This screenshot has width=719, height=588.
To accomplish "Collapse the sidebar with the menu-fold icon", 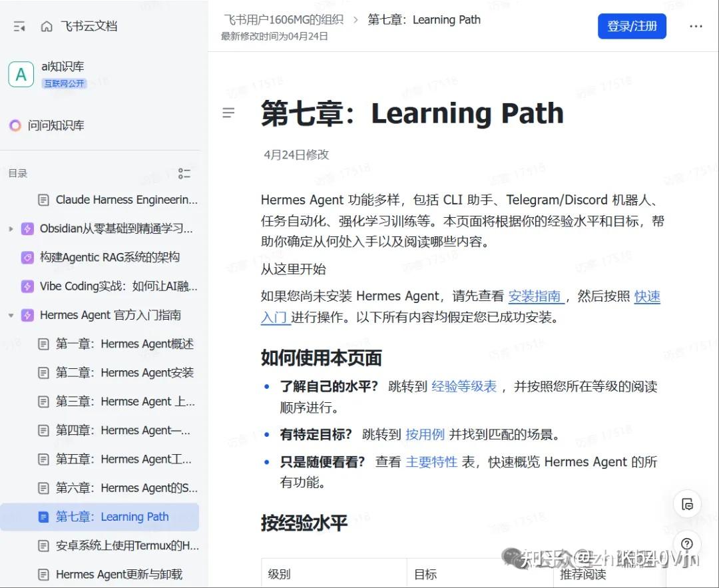I will [x=19, y=27].
